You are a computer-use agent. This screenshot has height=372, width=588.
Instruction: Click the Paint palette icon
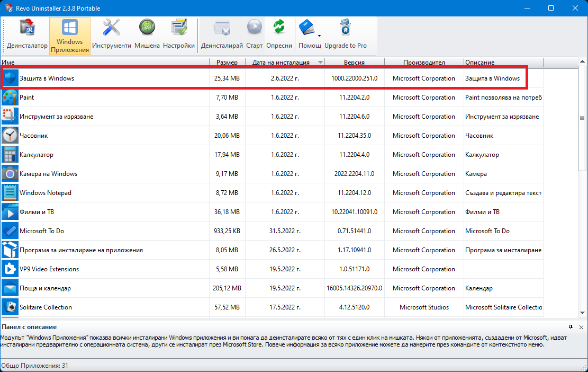coord(10,98)
